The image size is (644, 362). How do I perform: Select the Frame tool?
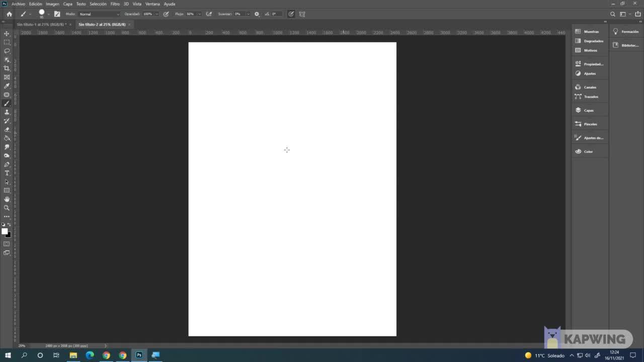[x=7, y=77]
